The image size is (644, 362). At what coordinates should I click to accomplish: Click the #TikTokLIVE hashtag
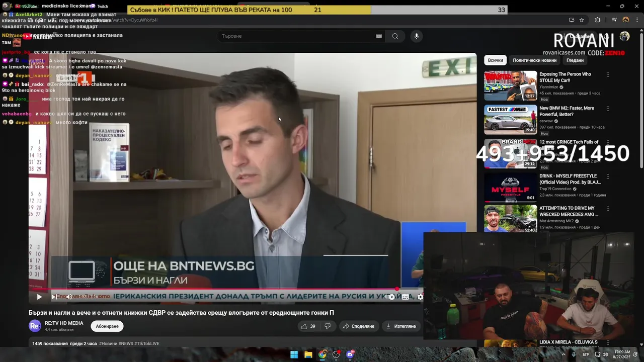click(x=147, y=344)
